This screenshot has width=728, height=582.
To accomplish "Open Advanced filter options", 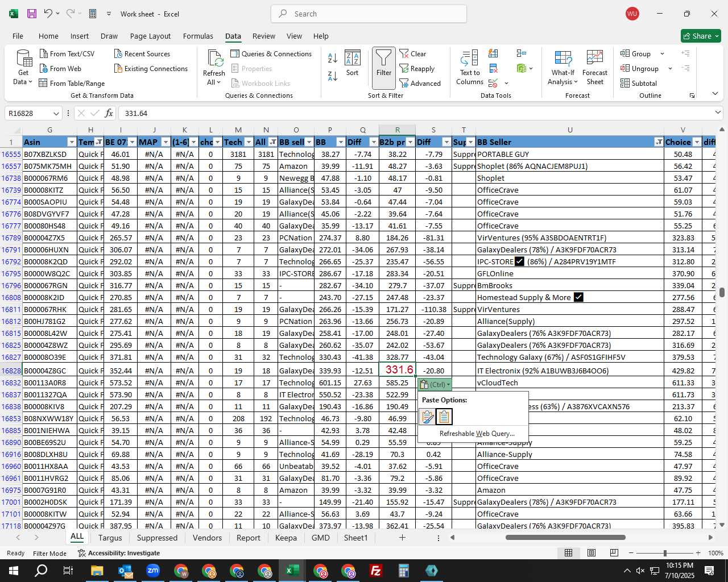I will point(420,83).
